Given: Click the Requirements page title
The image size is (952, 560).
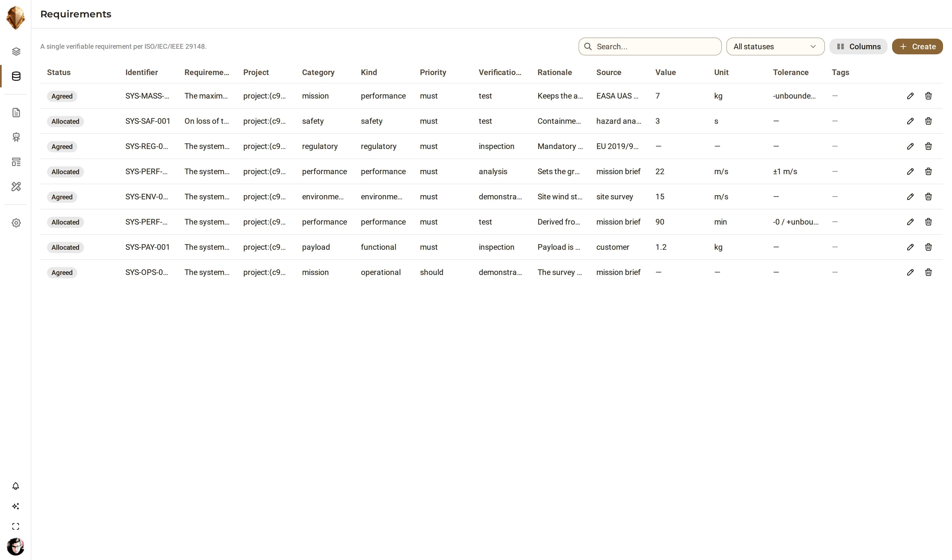Looking at the screenshot, I should [x=76, y=14].
